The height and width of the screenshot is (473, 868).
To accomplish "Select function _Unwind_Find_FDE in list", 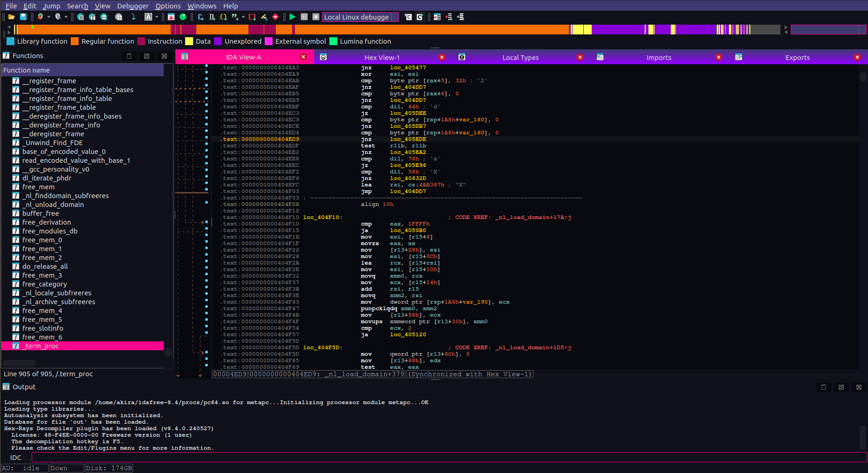I will (82, 143).
